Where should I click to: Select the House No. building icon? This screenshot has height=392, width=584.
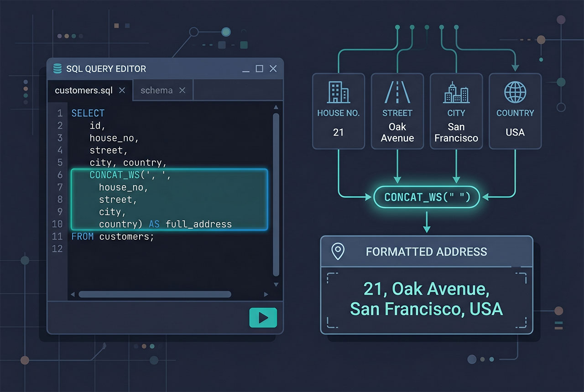pos(338,92)
